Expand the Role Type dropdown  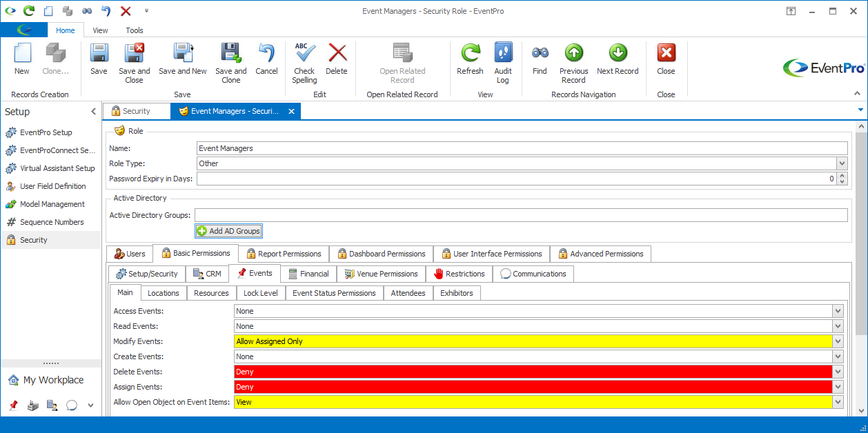point(842,163)
